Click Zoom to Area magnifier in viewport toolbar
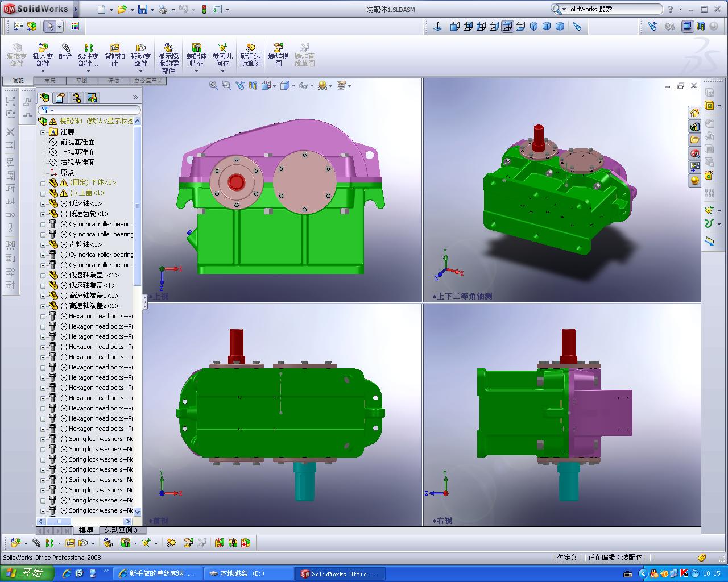Screen dimensions: 728x582 [x=226, y=85]
